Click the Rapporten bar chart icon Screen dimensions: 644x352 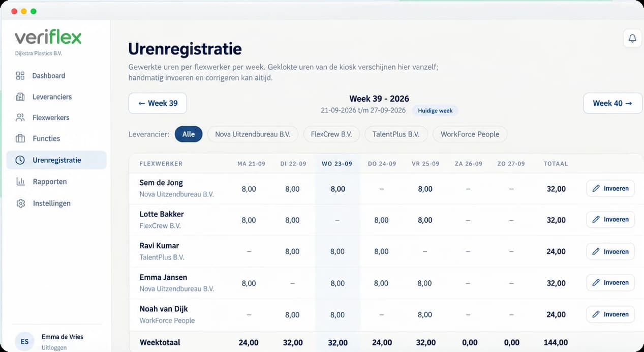click(x=20, y=182)
